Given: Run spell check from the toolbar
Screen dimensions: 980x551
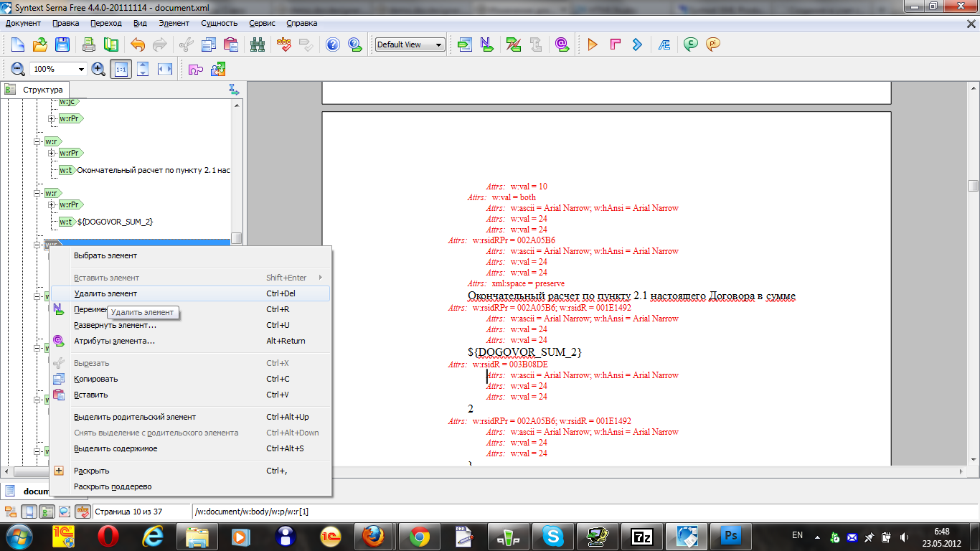Looking at the screenshot, I should (285, 44).
